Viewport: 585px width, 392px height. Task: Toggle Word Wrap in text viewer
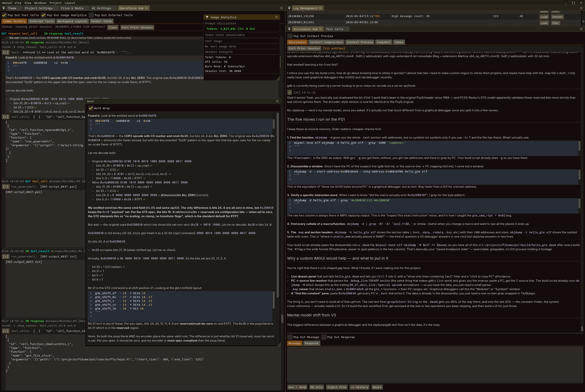coord(91,108)
